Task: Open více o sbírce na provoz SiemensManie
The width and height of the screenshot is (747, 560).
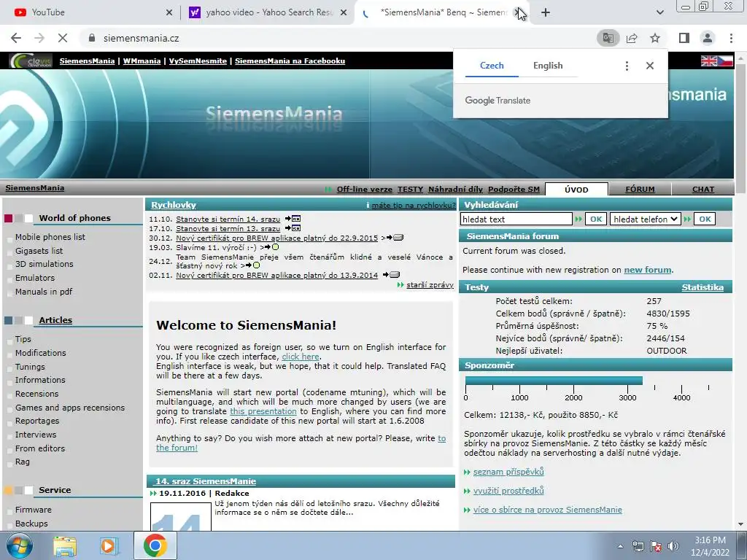Action: pos(547,510)
